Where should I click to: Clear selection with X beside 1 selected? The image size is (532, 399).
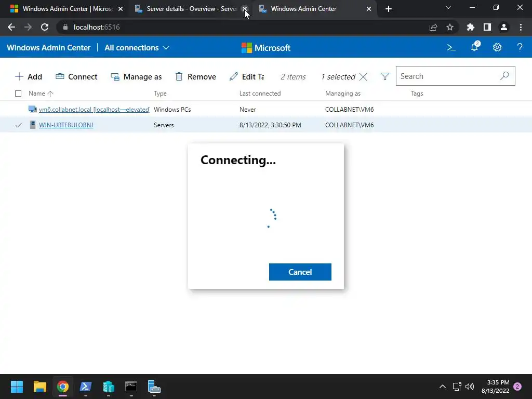(x=363, y=77)
